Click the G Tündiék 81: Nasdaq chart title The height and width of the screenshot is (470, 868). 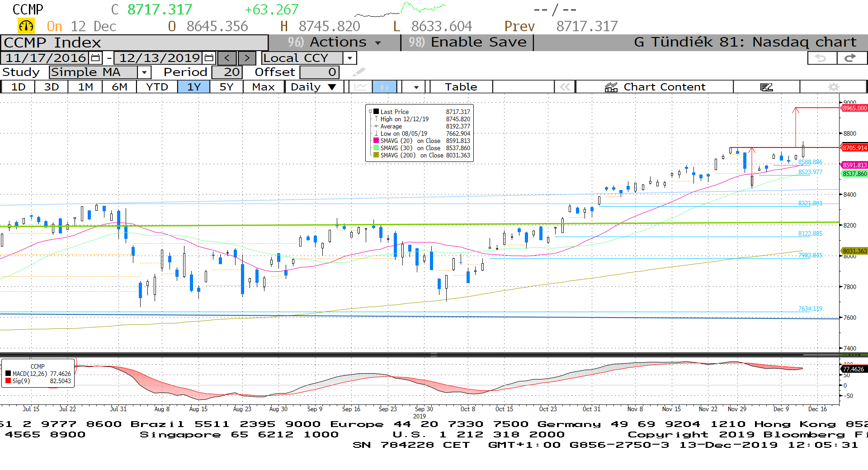point(745,42)
